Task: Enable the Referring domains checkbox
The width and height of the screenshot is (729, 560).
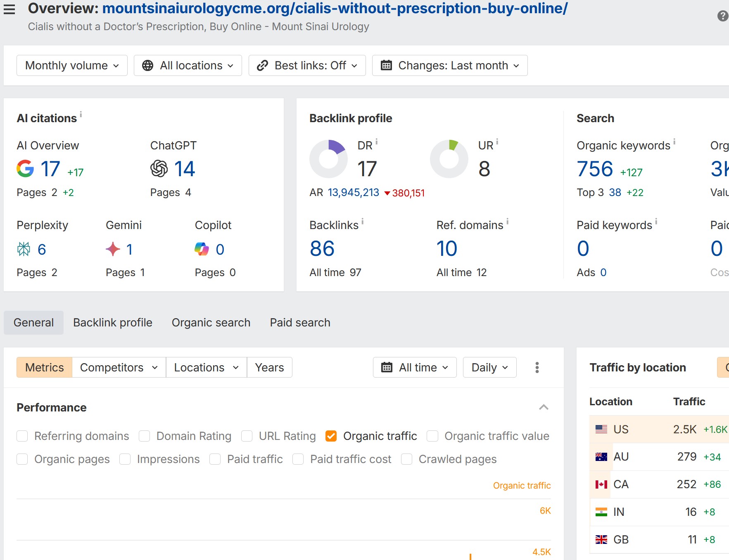Action: 22,436
